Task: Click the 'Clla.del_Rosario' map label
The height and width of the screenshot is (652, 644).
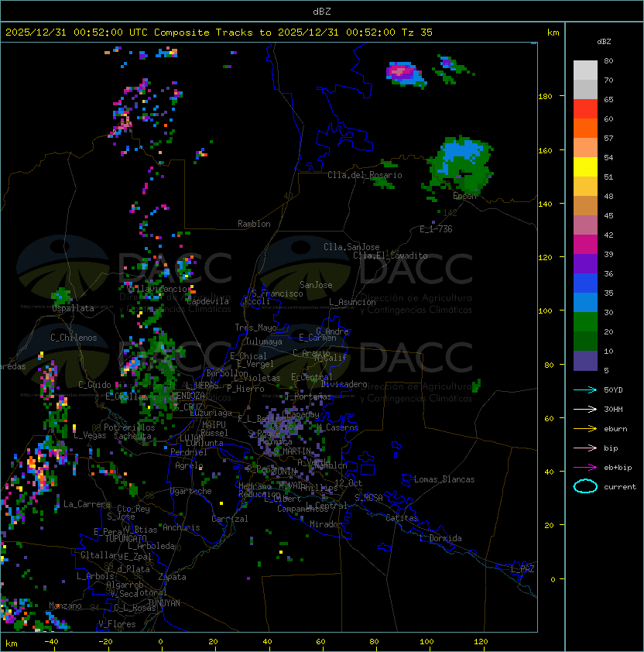Action: 365,175
